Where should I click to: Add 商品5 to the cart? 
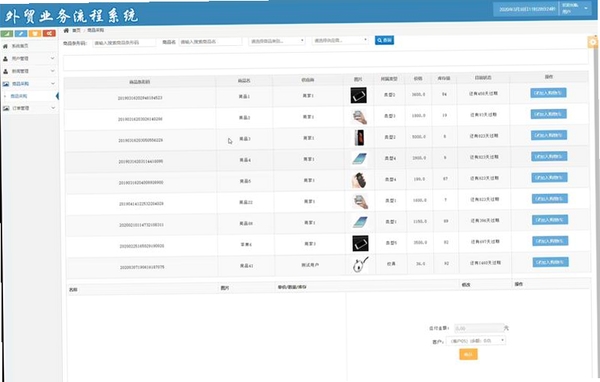[549, 178]
